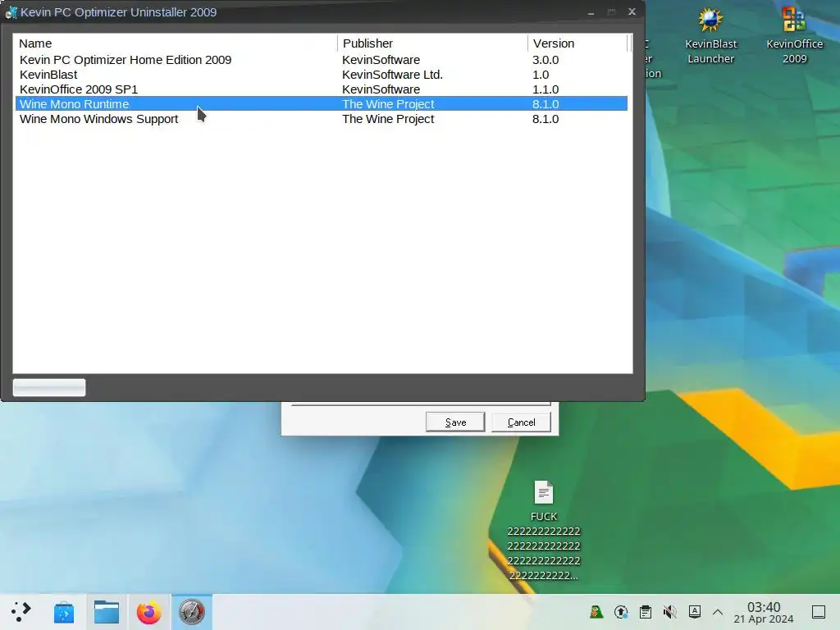Select KevinOffice 2009 SP1 in list

(x=322, y=89)
